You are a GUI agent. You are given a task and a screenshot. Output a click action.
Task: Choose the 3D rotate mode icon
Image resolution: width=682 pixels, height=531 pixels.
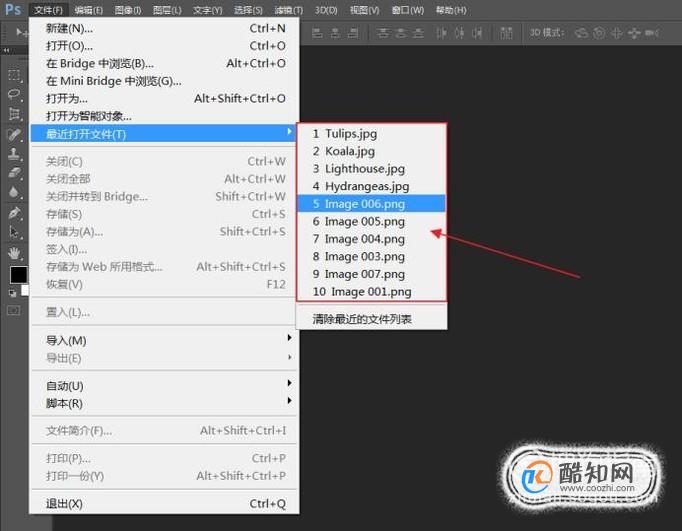pos(581,33)
